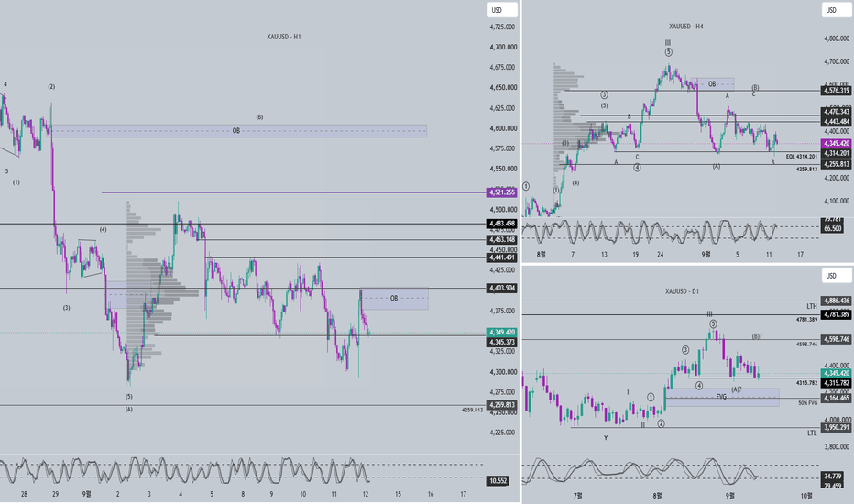Click the 4,259.813 label on H1 axis

pyautogui.click(x=501, y=405)
